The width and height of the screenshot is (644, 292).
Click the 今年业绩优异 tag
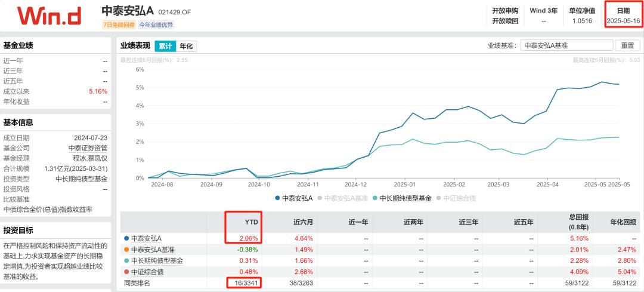click(x=156, y=24)
